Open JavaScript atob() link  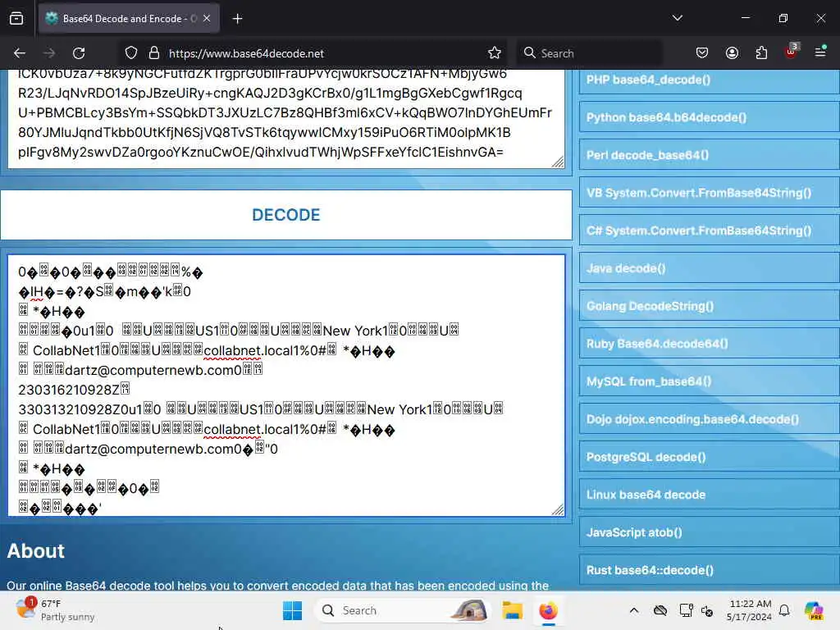coord(710,532)
